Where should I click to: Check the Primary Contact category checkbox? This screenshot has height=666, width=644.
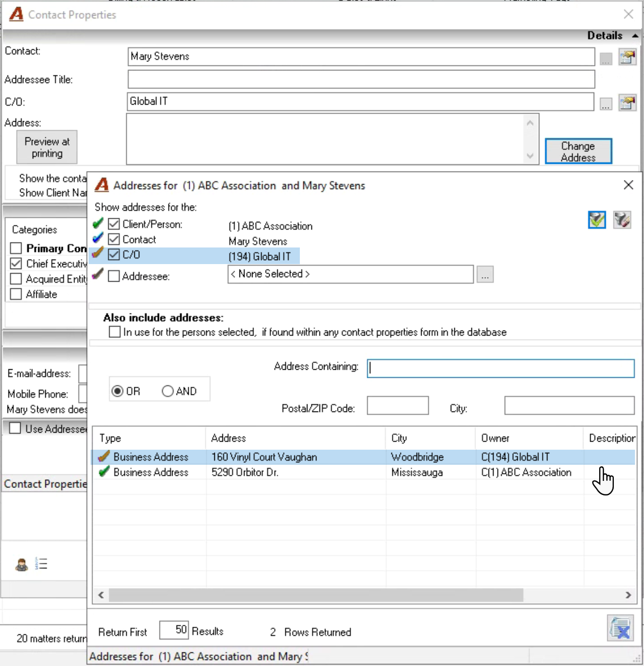click(16, 248)
